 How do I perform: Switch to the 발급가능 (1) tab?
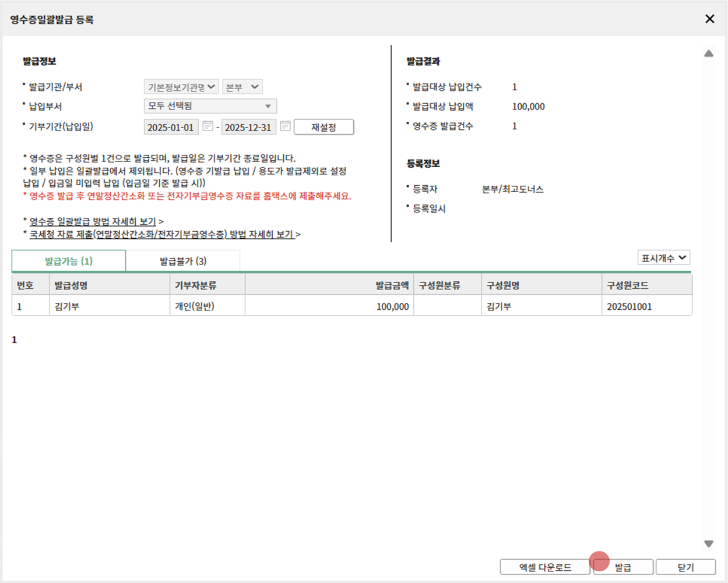click(69, 261)
